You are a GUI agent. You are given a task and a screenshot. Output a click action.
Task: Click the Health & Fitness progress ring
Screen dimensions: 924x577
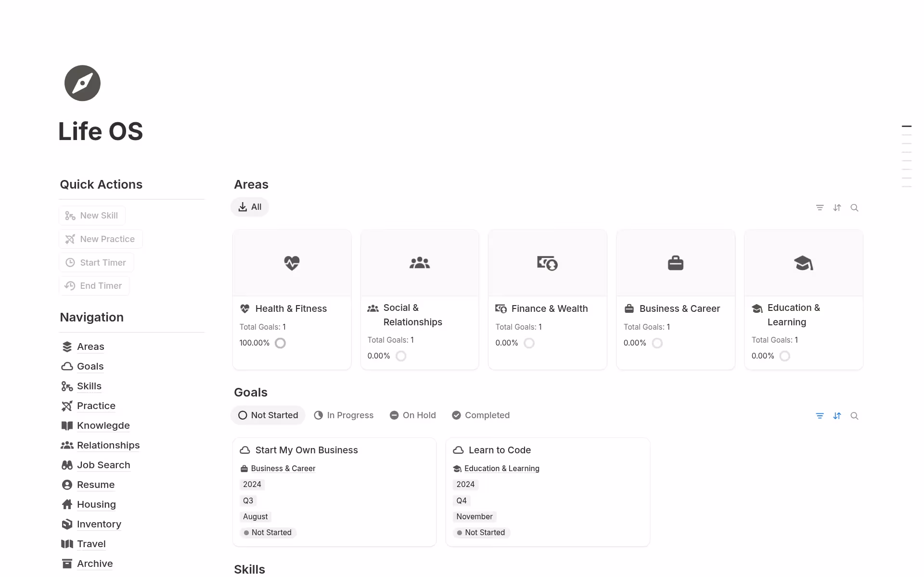pyautogui.click(x=280, y=343)
